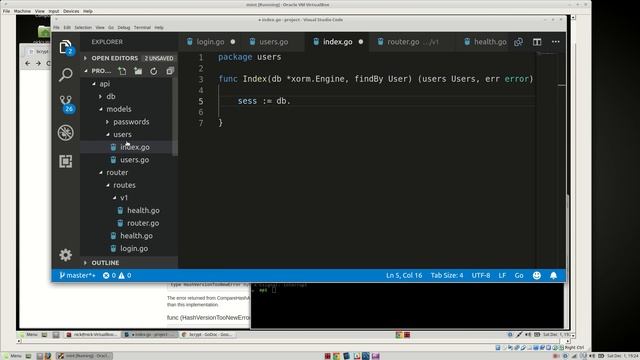Close the unsaved login.go tab dot
Screen dimensions: 640x360
click(x=233, y=42)
